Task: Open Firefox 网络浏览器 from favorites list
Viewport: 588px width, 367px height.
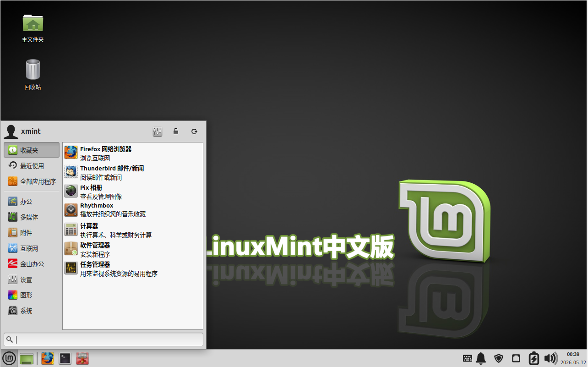Action: tap(133, 153)
